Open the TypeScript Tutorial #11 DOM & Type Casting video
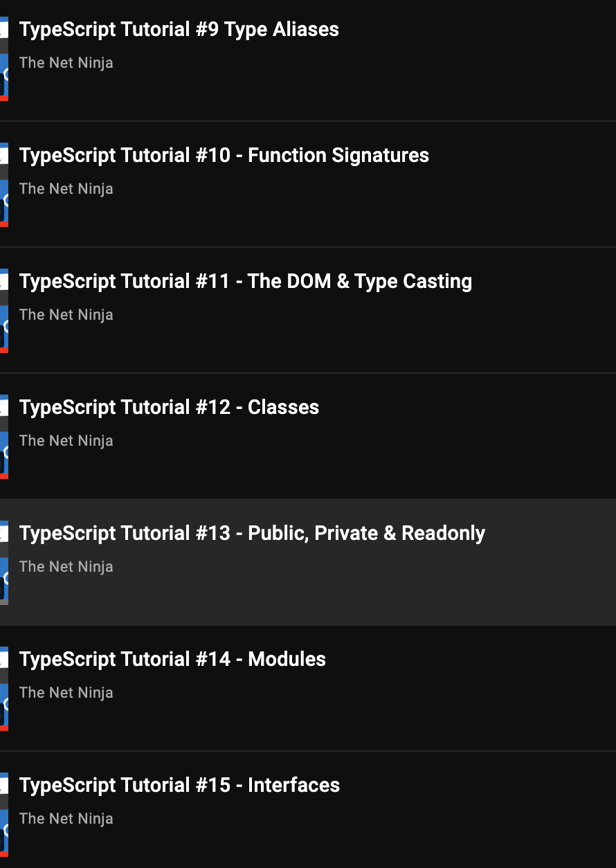 pos(246,281)
